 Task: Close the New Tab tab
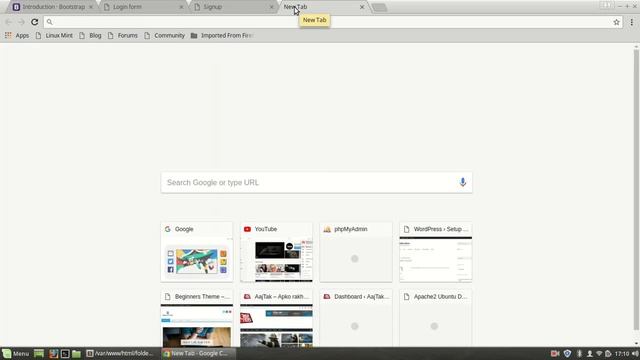(x=362, y=7)
